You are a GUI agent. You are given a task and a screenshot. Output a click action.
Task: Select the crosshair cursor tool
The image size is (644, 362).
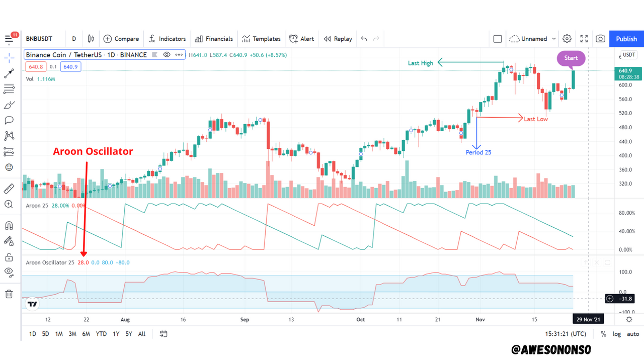(9, 58)
